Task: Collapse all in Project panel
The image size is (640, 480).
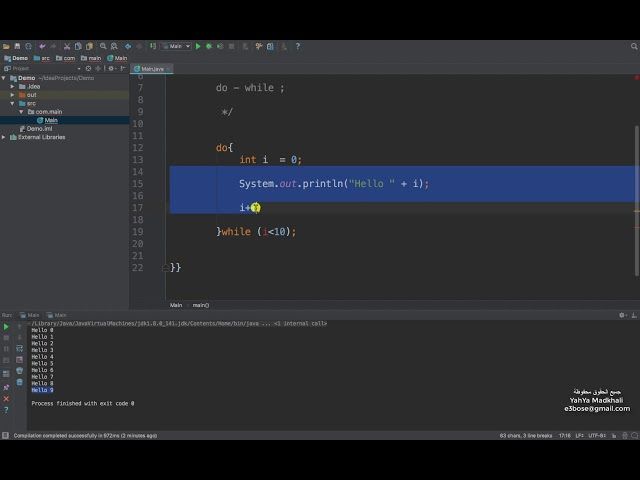Action: [98, 69]
